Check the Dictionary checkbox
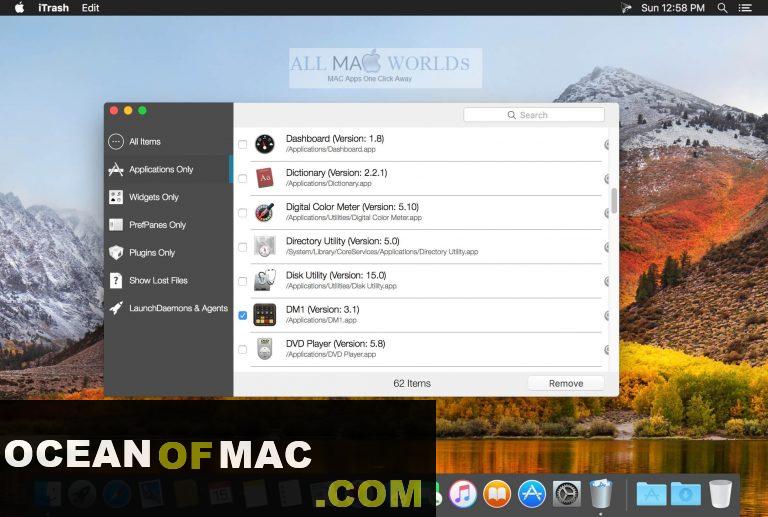The image size is (768, 517). tap(242, 179)
